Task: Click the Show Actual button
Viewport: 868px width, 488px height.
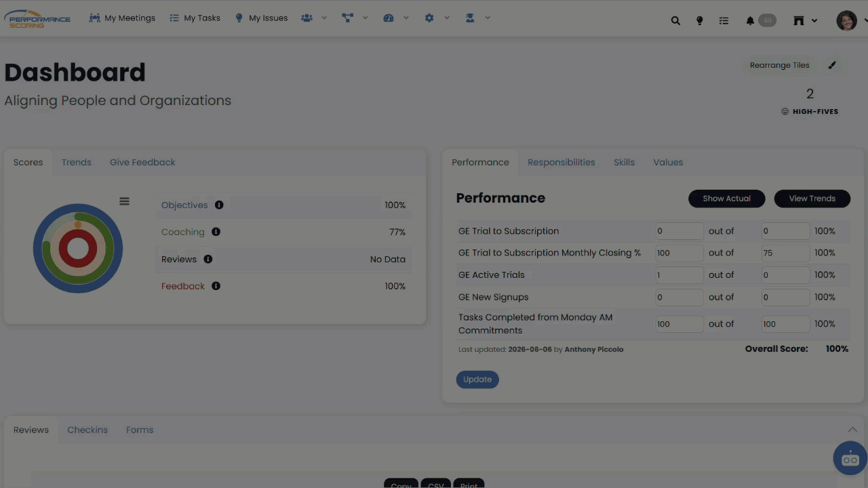Action: (727, 199)
